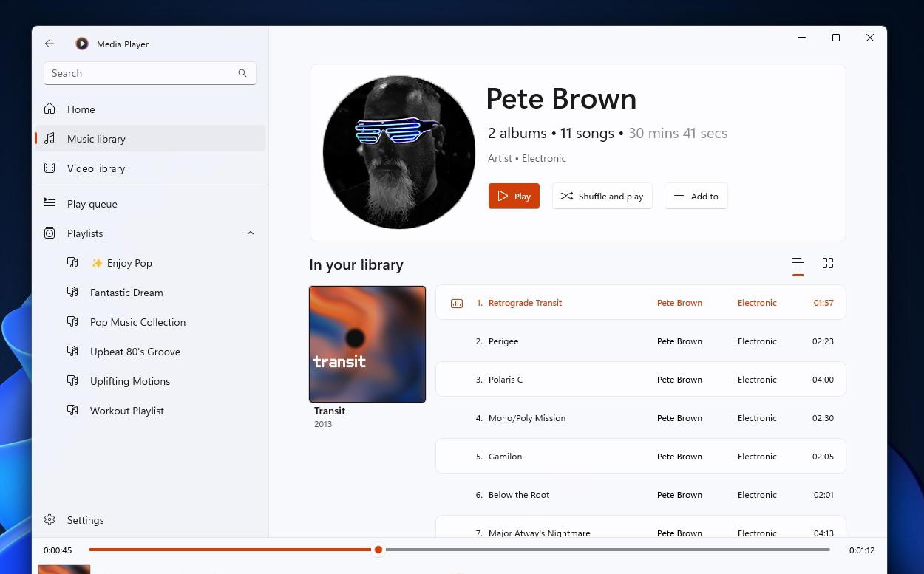Select the Major Atway's Nightmare track
924x574 pixels.
pyautogui.click(x=641, y=527)
